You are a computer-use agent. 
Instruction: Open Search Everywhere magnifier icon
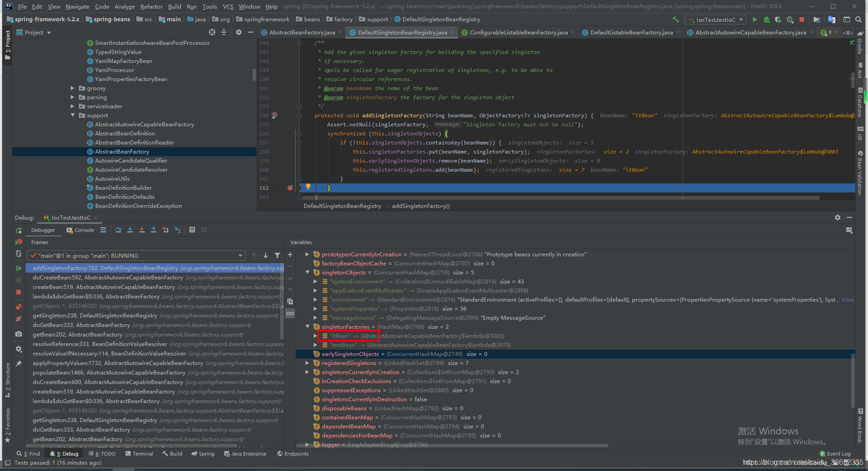tap(858, 19)
